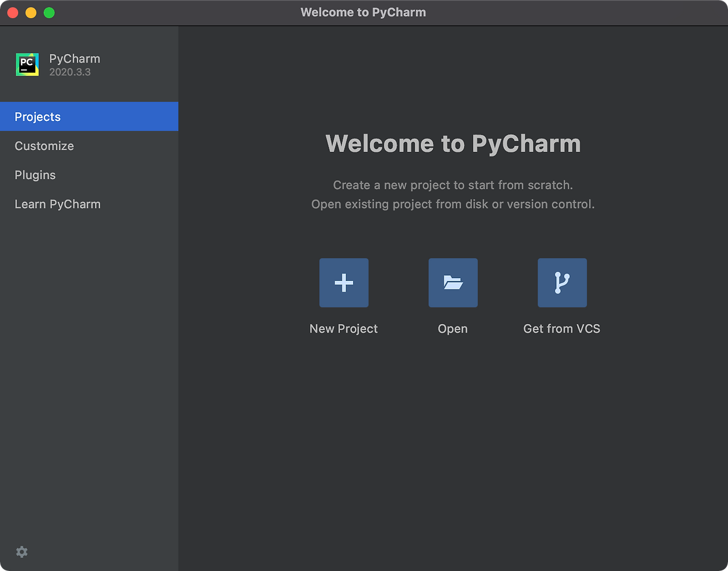Click the Get from VCS branch icon
The height and width of the screenshot is (571, 728).
click(x=562, y=283)
